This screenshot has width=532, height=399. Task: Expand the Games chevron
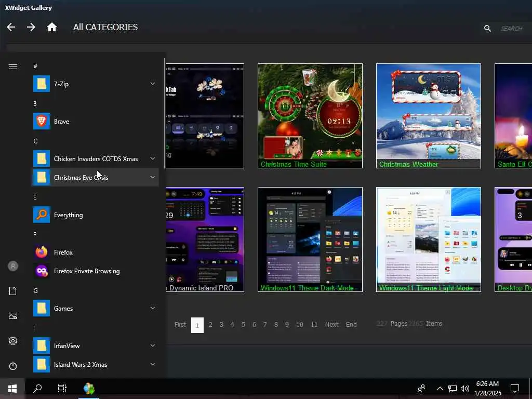click(153, 309)
